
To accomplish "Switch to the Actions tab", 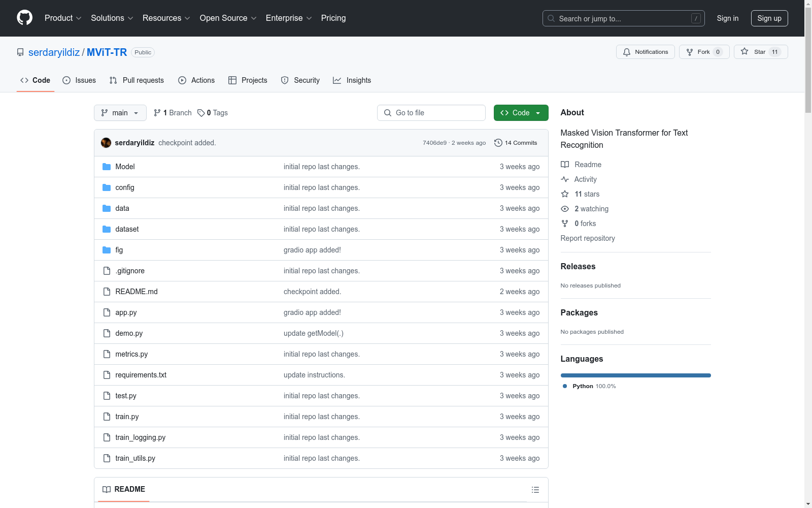I will (196, 80).
